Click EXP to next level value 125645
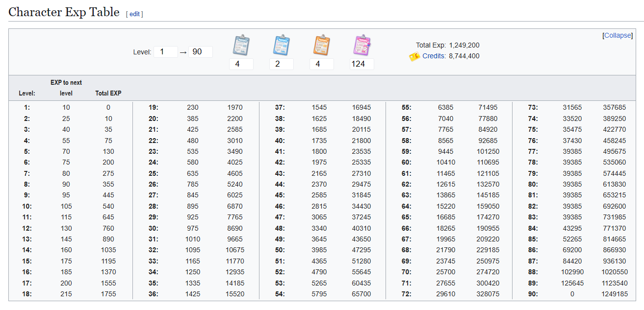 click(572, 283)
